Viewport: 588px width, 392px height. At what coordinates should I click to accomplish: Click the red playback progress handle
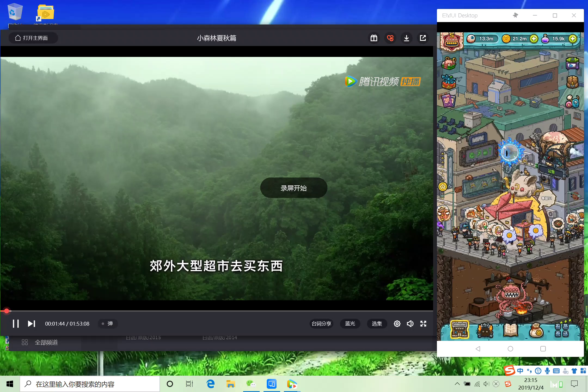pyautogui.click(x=7, y=311)
